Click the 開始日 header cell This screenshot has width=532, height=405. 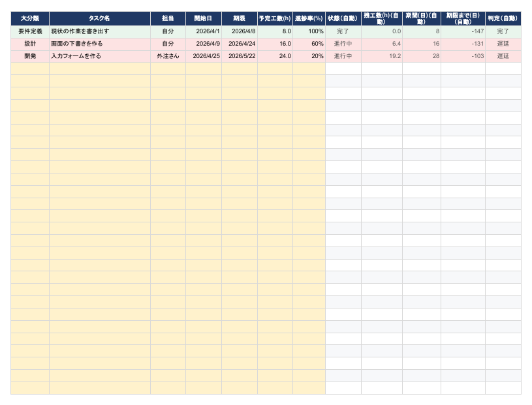click(x=204, y=18)
